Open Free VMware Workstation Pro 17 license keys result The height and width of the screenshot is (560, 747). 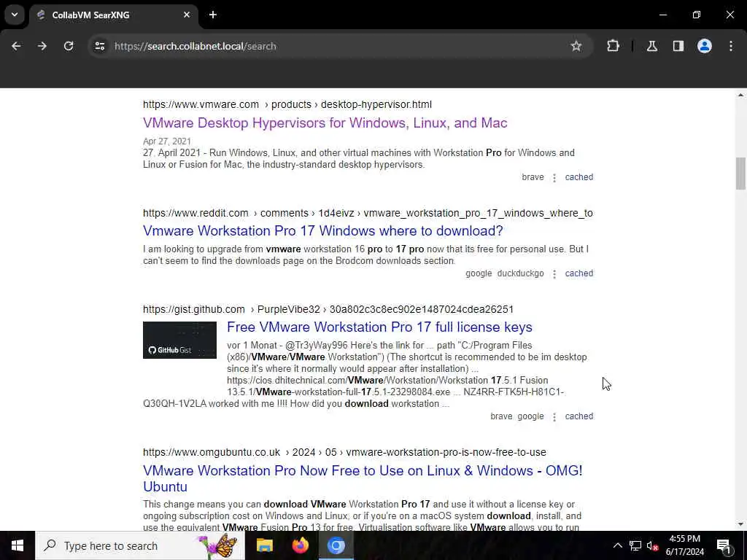click(379, 327)
